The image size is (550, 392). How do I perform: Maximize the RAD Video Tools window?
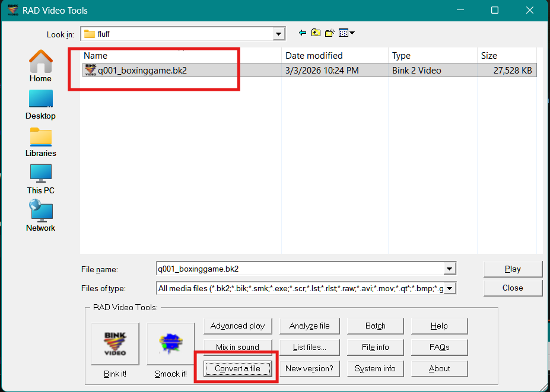pos(495,10)
